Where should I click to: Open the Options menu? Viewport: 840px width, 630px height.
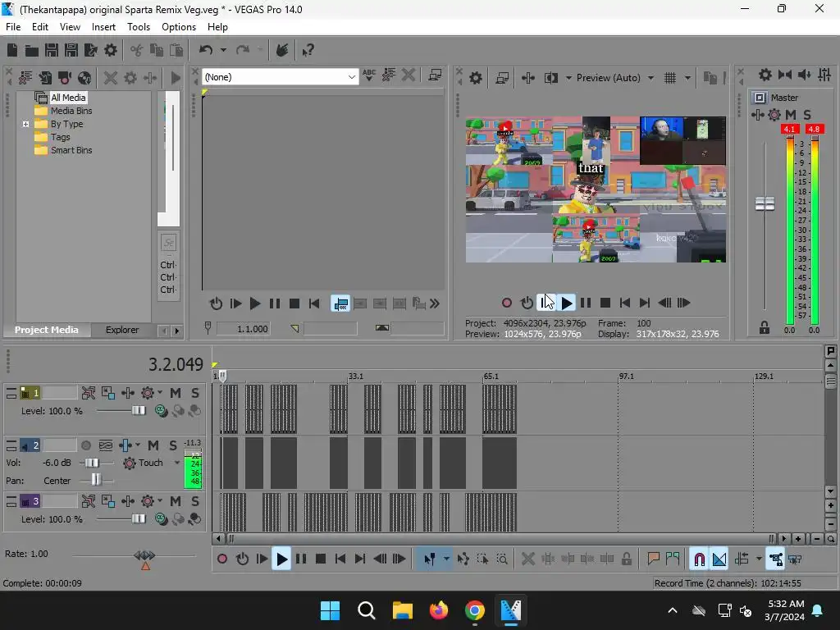point(178,27)
